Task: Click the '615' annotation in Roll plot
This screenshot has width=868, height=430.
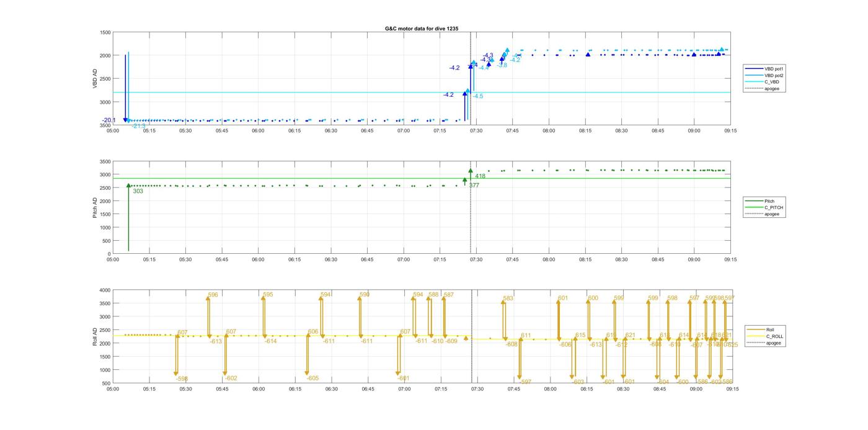Action: click(580, 335)
